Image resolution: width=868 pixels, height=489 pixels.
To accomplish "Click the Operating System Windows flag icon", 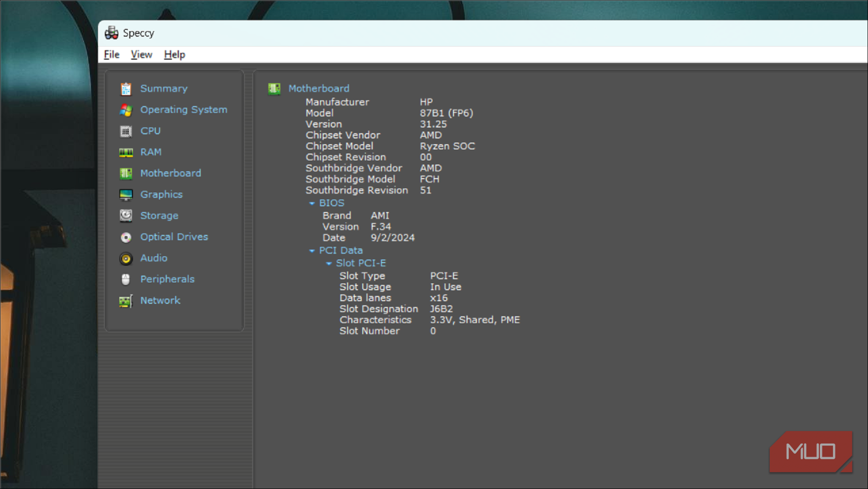I will (126, 110).
